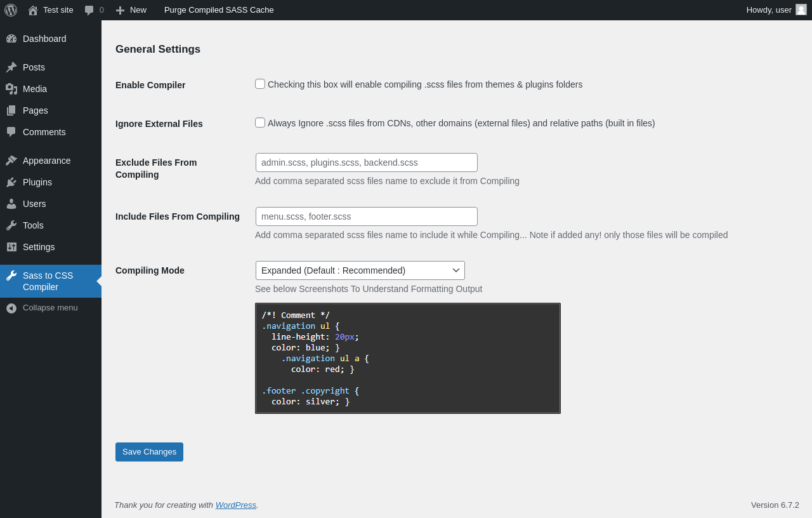The height and width of the screenshot is (518, 812).
Task: Click the Dashboard gauge icon
Action: [x=11, y=39]
